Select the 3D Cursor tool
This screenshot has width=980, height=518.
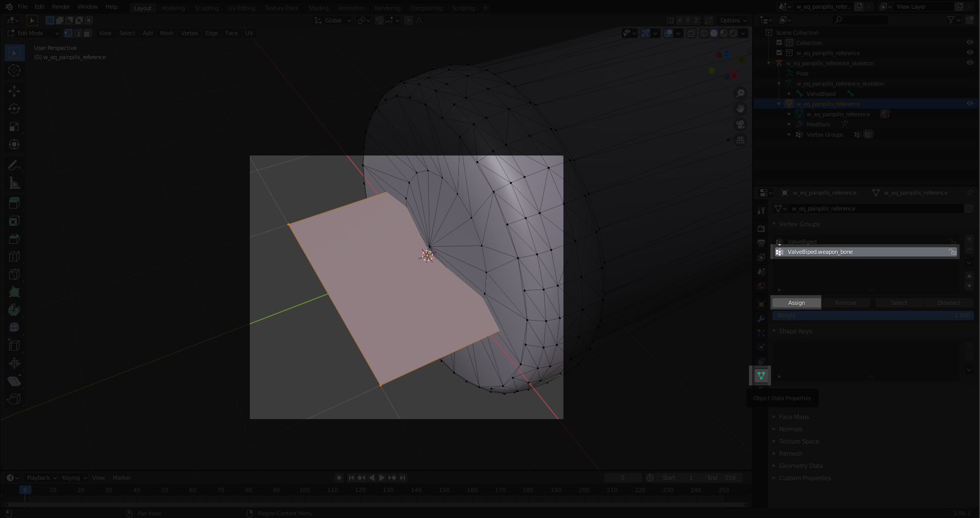click(x=14, y=70)
